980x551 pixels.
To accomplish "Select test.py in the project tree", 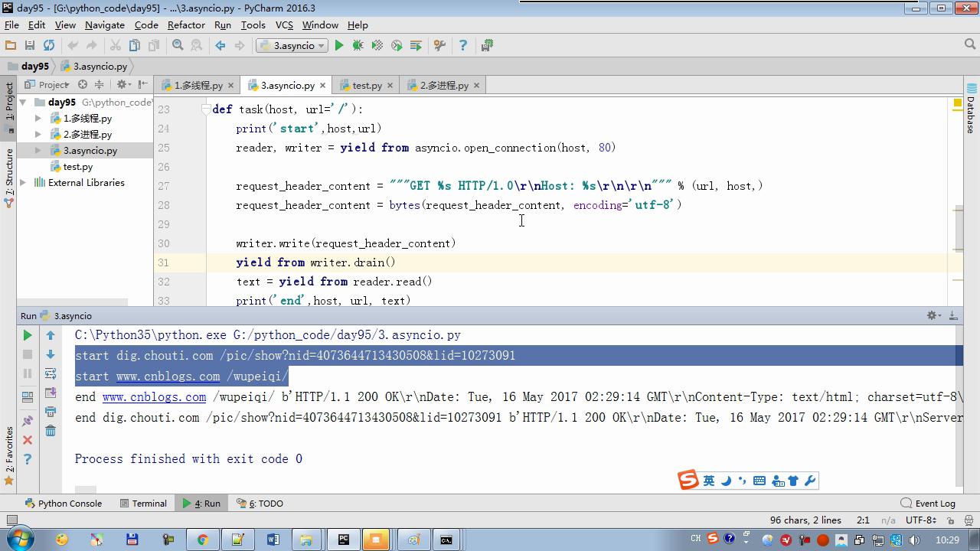I will pos(77,166).
